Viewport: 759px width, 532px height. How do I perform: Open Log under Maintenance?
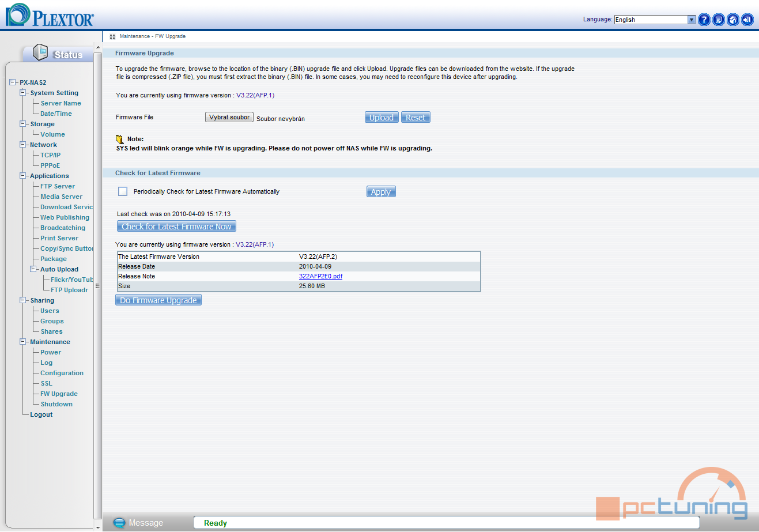pyautogui.click(x=46, y=363)
